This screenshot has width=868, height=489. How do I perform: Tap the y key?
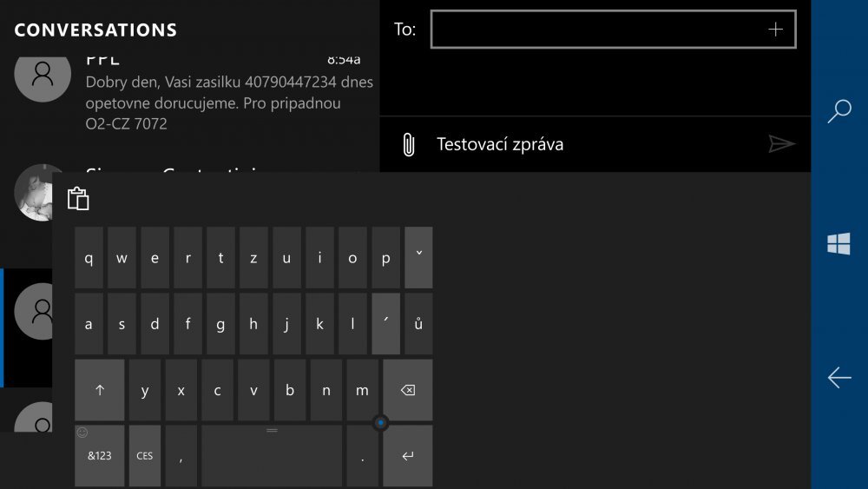pos(145,390)
